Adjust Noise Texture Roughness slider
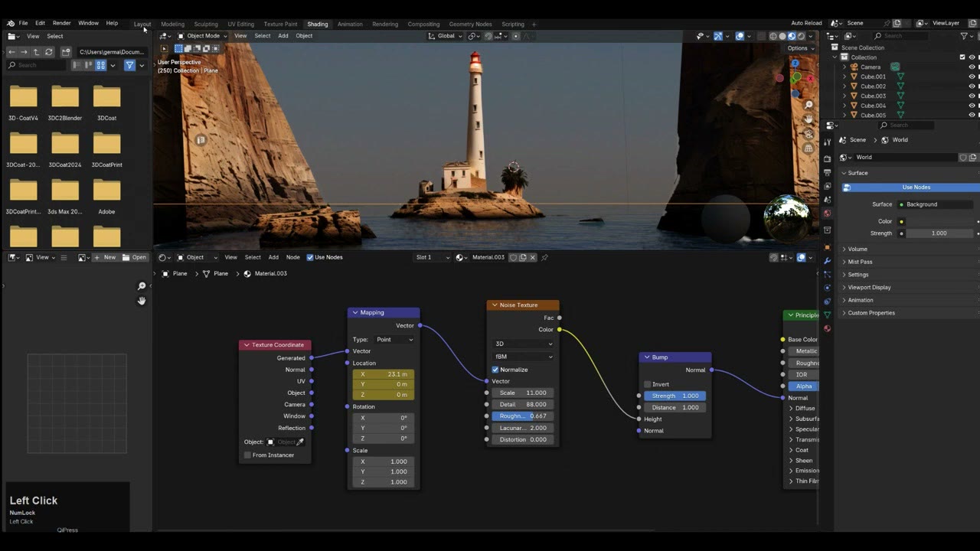The image size is (980, 551). pyautogui.click(x=523, y=416)
